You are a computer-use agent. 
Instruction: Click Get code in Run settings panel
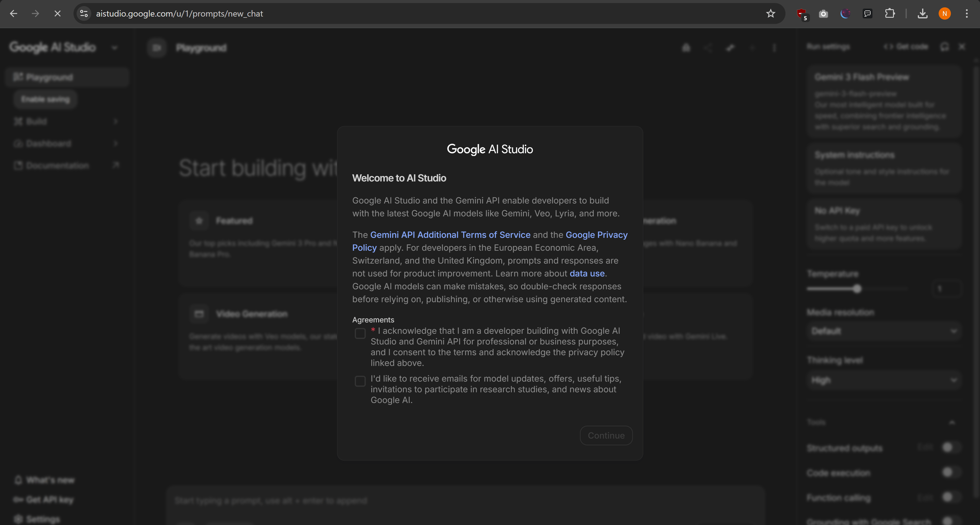(906, 47)
